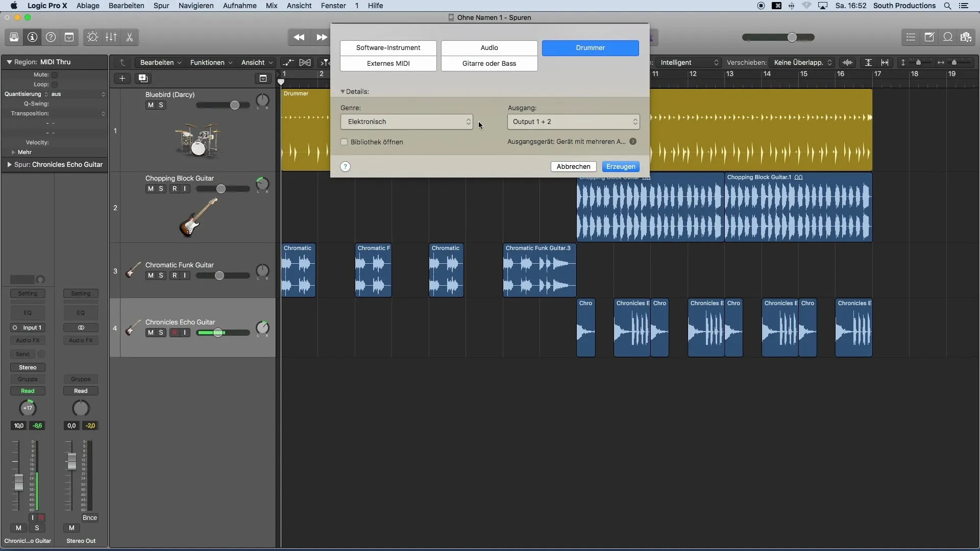Enable input monitoring on Chromatic Funk Guitar
The image size is (980, 551).
185,275
